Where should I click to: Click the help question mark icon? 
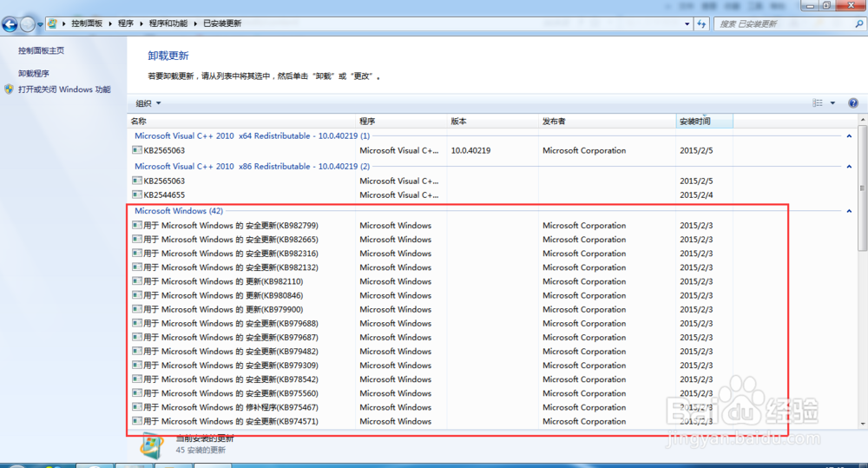click(853, 103)
